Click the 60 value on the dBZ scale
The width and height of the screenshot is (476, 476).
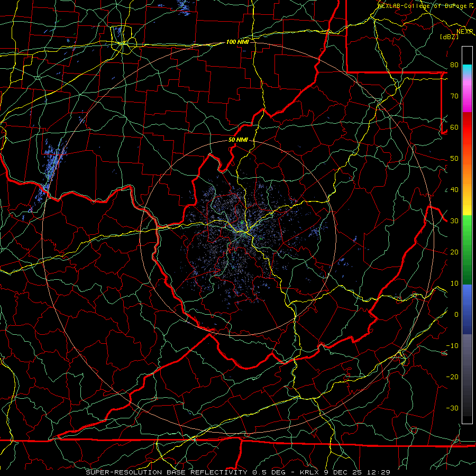click(x=454, y=127)
